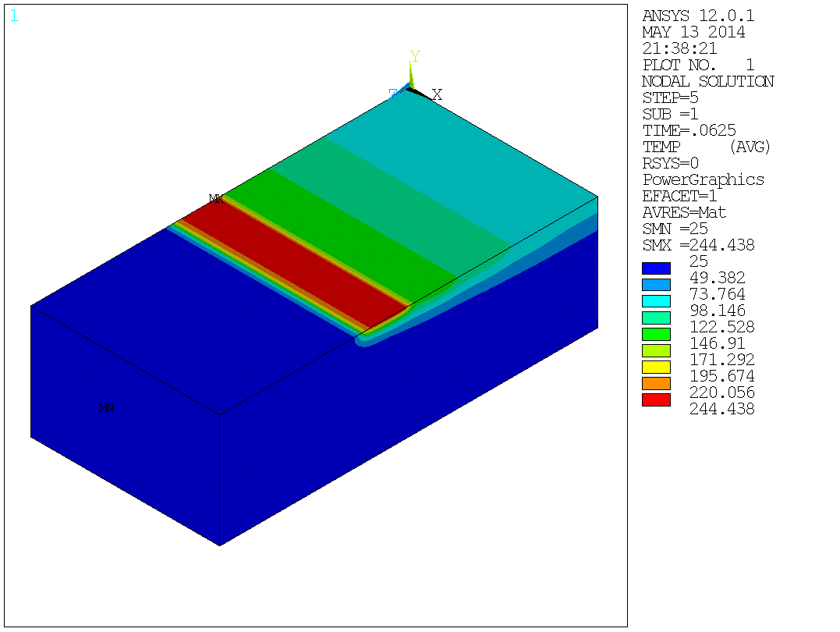The image size is (840, 632).
Task: Click the cyan 73.764 legend swatch
Action: pyautogui.click(x=656, y=301)
